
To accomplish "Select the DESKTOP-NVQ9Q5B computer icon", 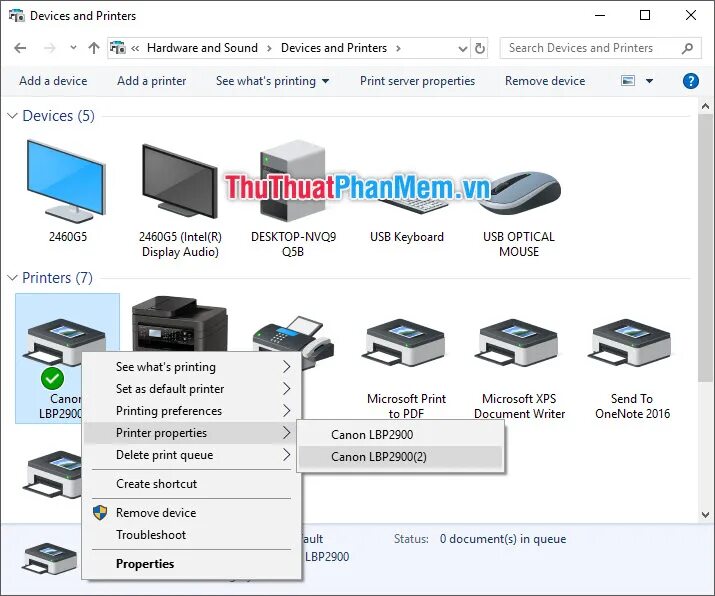I will 293,182.
